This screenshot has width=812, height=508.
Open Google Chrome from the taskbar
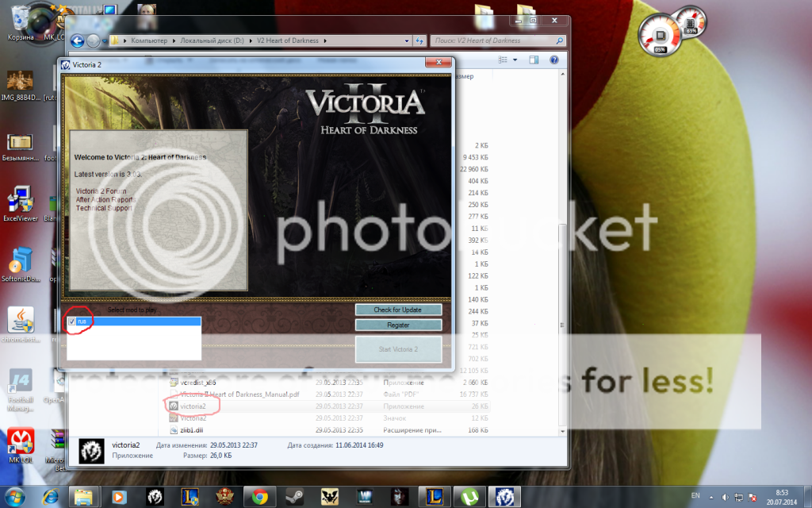258,497
